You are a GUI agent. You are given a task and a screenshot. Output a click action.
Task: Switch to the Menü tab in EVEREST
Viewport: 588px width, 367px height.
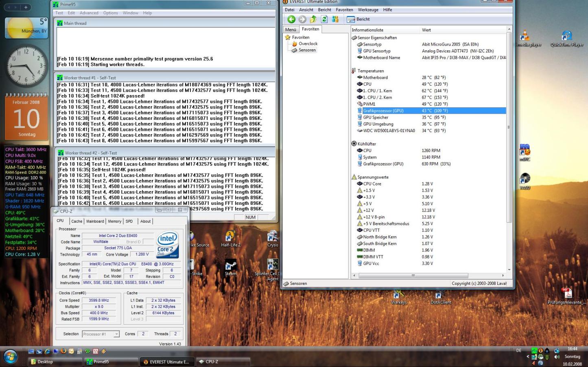point(291,29)
